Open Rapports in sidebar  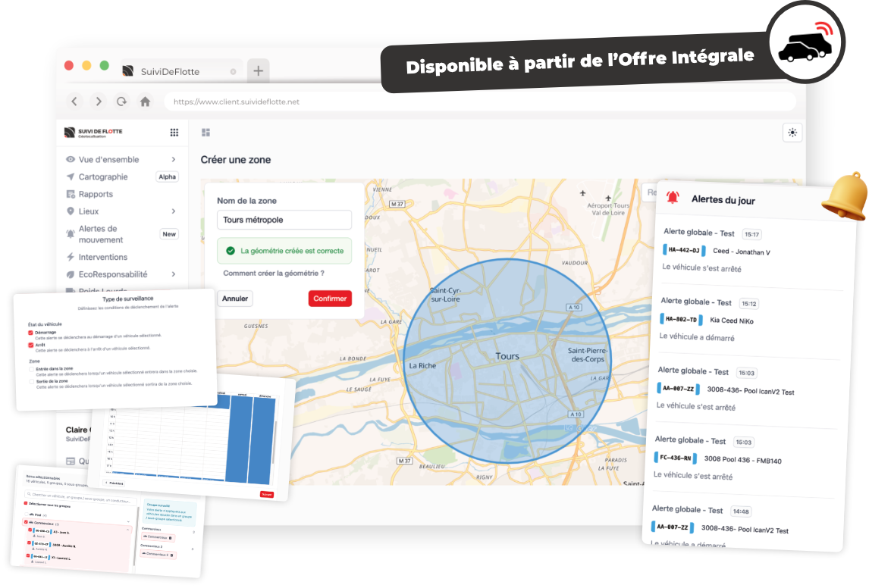(x=96, y=194)
